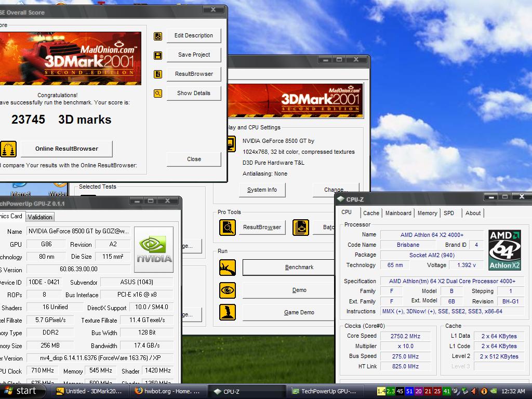Open the hwbot.org Firefox taskbar item
Screen dimensions: 532x399
(x=168, y=391)
